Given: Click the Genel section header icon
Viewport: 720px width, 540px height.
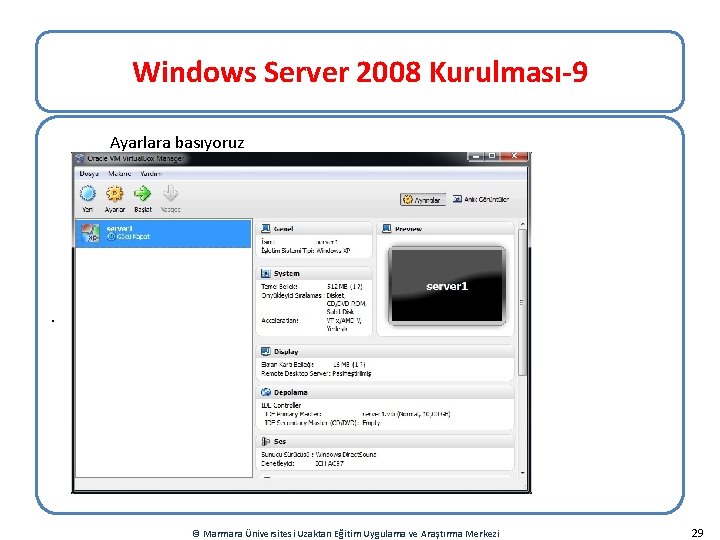Looking at the screenshot, I should coord(265,228).
